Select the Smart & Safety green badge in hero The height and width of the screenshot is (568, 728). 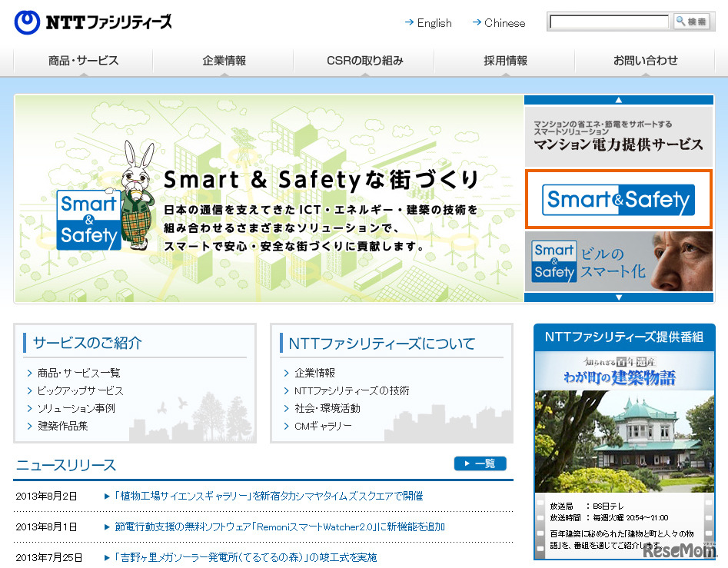coord(90,221)
